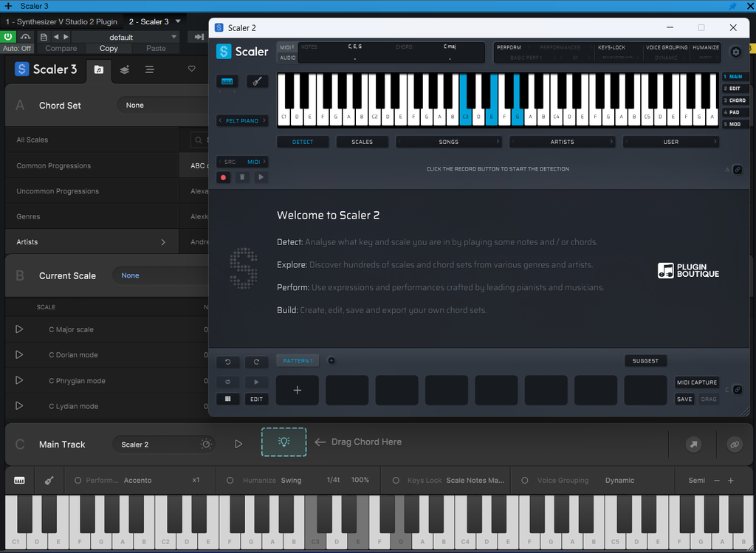Click section A link icon in Scaler 2

(x=738, y=170)
